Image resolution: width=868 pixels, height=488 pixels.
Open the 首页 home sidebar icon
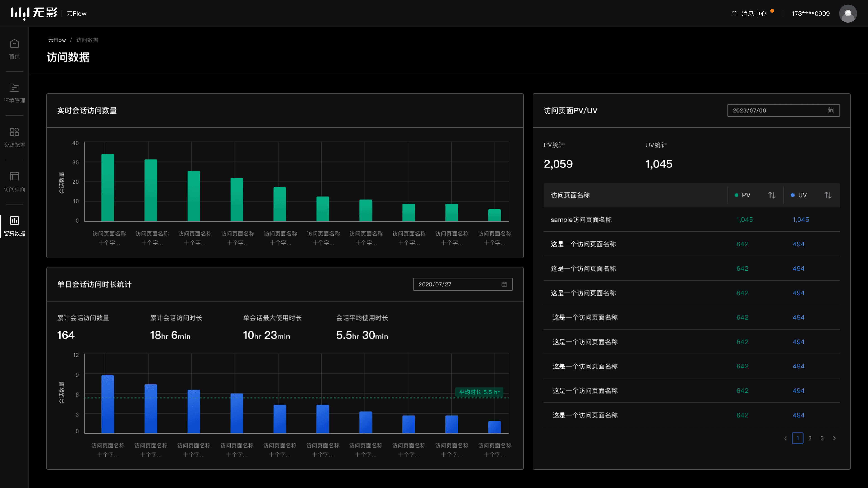click(14, 43)
